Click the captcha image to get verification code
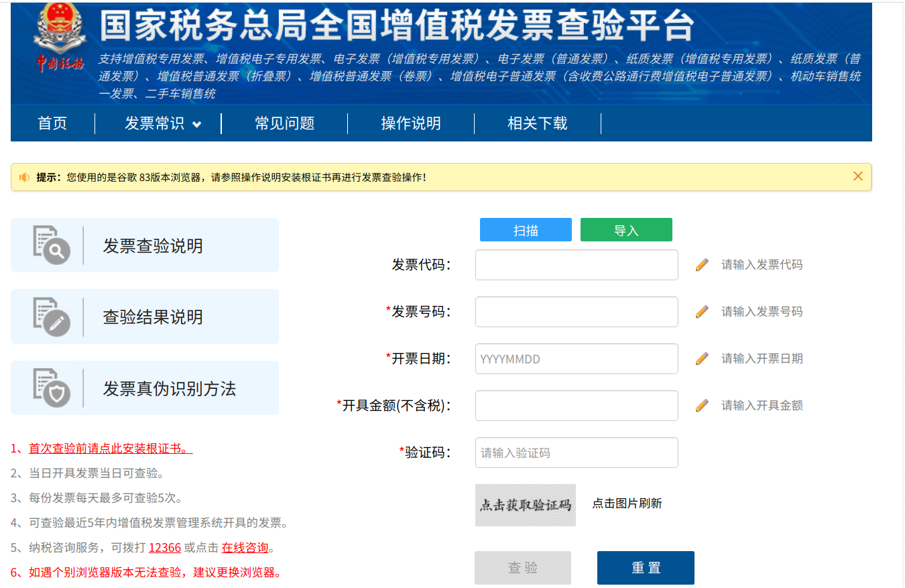 click(x=525, y=505)
